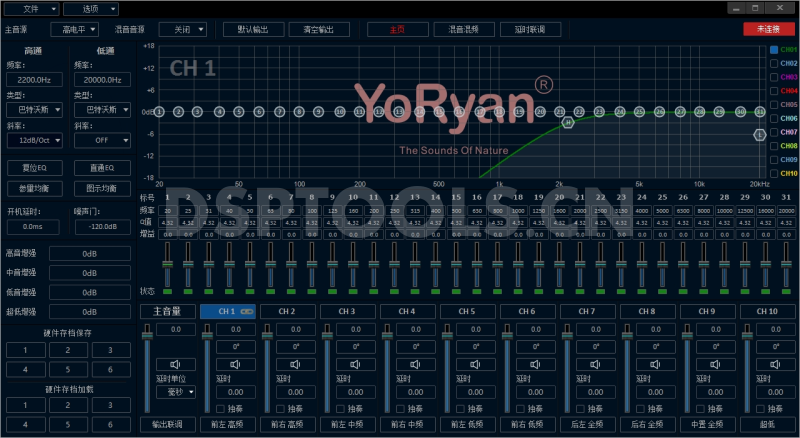800x438 pixels.
Task: Open the 主音源 dropdown showing 高电平
Action: pos(74,30)
